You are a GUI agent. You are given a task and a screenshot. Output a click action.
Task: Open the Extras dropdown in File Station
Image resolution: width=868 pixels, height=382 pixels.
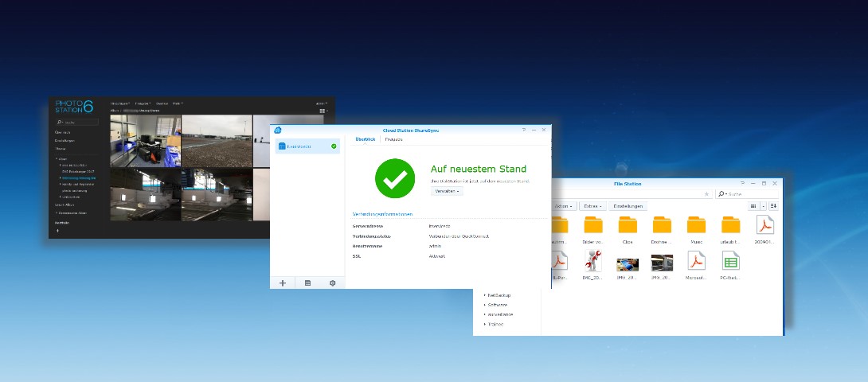[592, 206]
